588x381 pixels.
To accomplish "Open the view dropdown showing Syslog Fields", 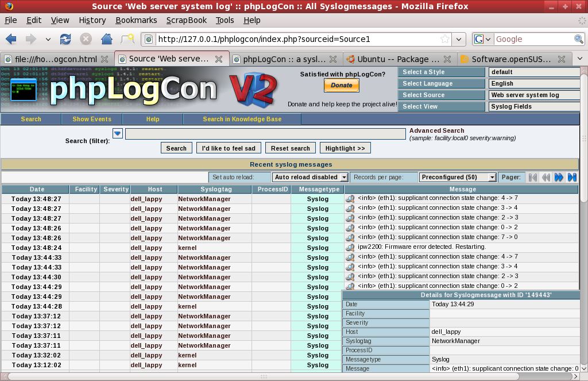I will (534, 107).
